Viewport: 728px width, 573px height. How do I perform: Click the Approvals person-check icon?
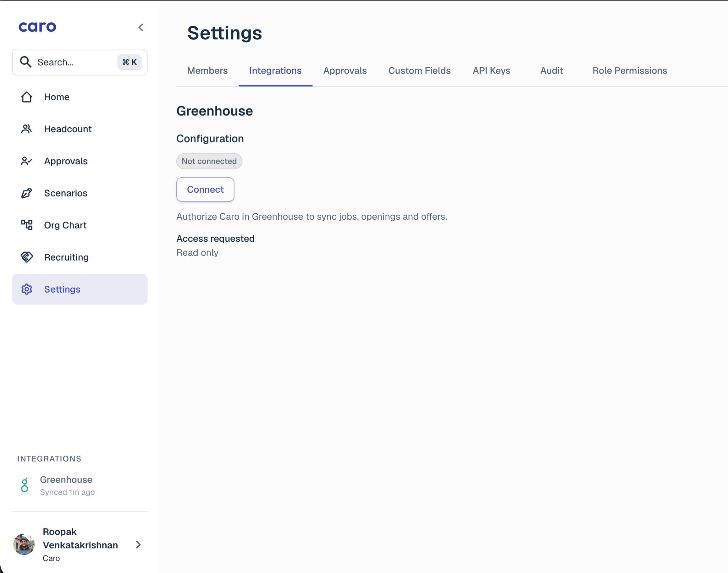27,161
